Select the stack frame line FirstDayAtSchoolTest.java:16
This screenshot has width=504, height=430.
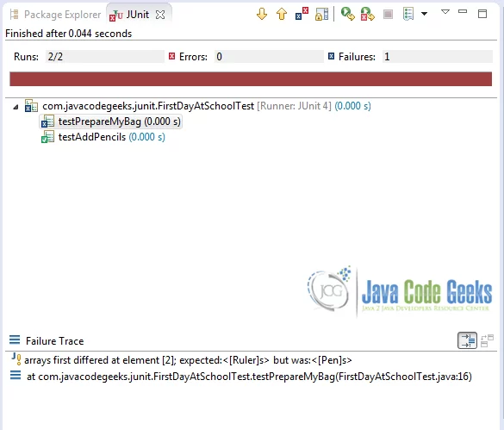[x=241, y=377]
